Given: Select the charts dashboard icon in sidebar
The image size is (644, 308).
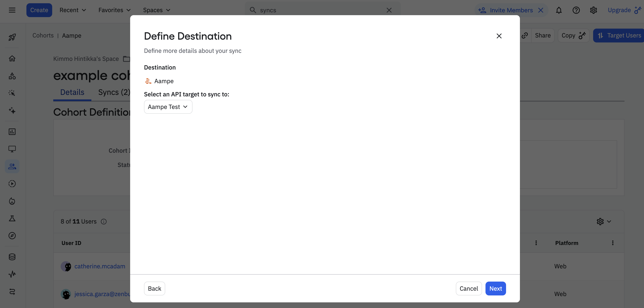Looking at the screenshot, I should click(12, 131).
